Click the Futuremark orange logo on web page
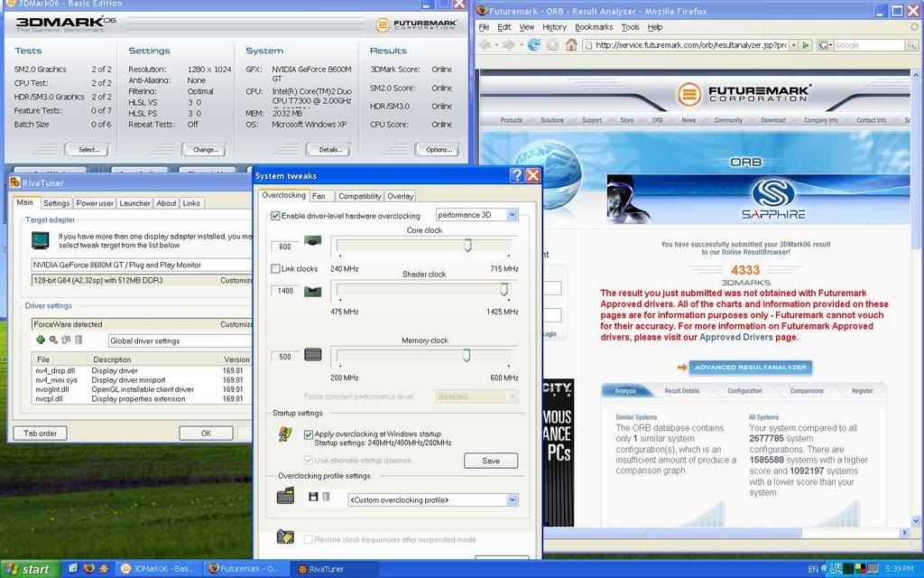 (x=688, y=94)
